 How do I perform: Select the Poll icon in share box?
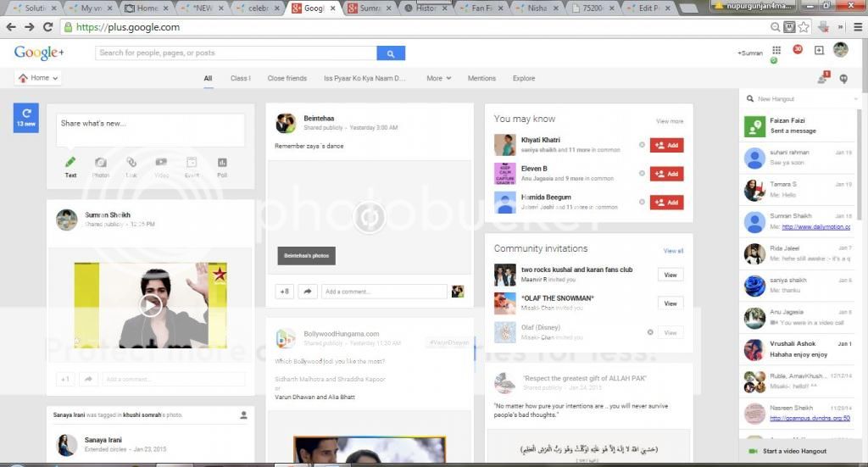tap(222, 163)
